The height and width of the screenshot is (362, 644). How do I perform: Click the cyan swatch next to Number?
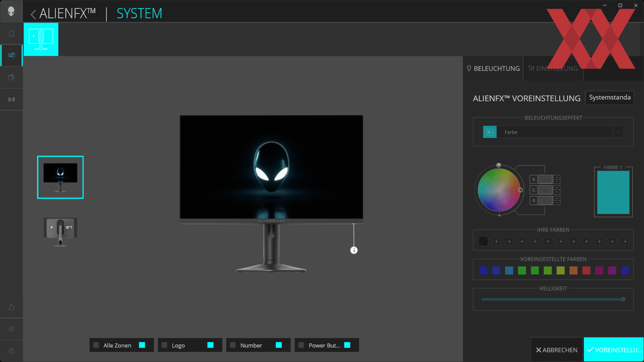pos(279,345)
